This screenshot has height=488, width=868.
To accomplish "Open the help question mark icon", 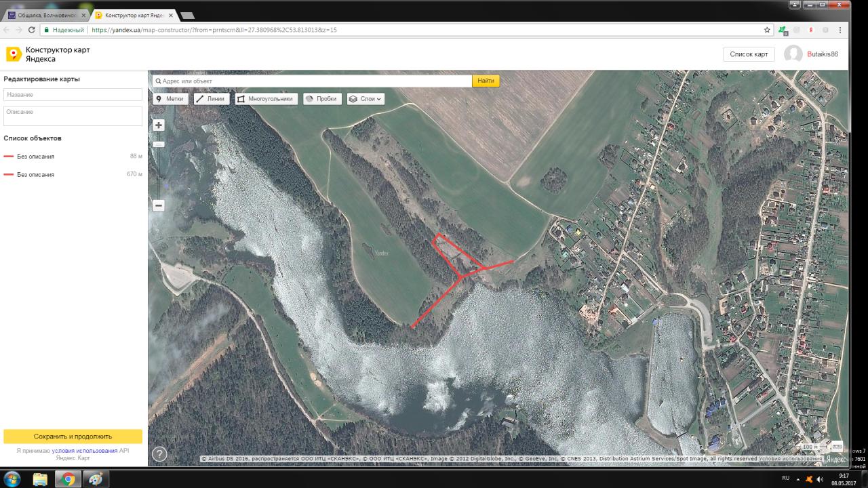I will (159, 454).
